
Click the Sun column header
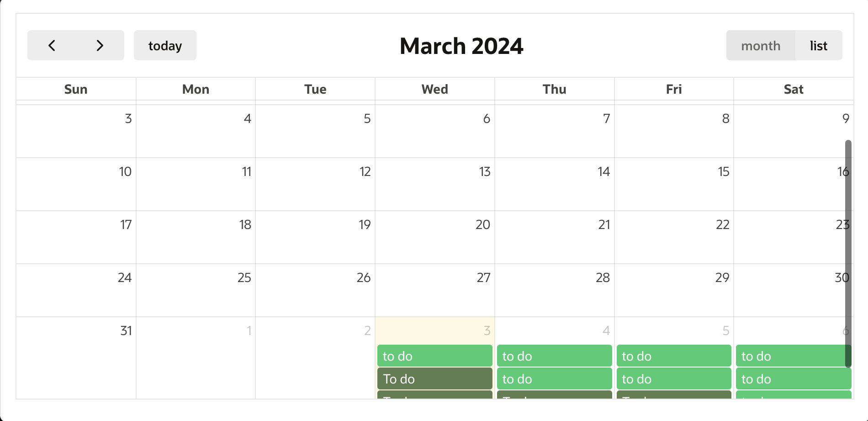pos(76,89)
